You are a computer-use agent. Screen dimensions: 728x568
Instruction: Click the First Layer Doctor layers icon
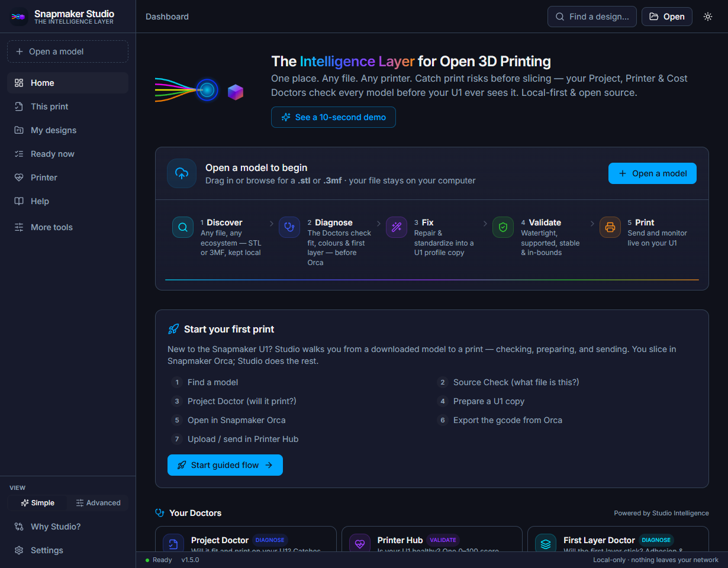pyautogui.click(x=546, y=543)
